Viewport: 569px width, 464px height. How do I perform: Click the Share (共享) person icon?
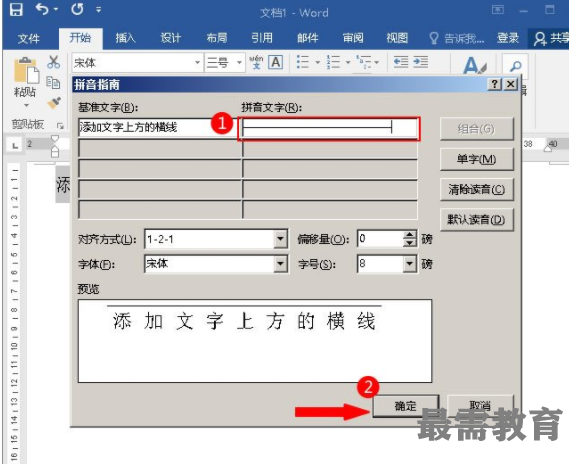540,39
